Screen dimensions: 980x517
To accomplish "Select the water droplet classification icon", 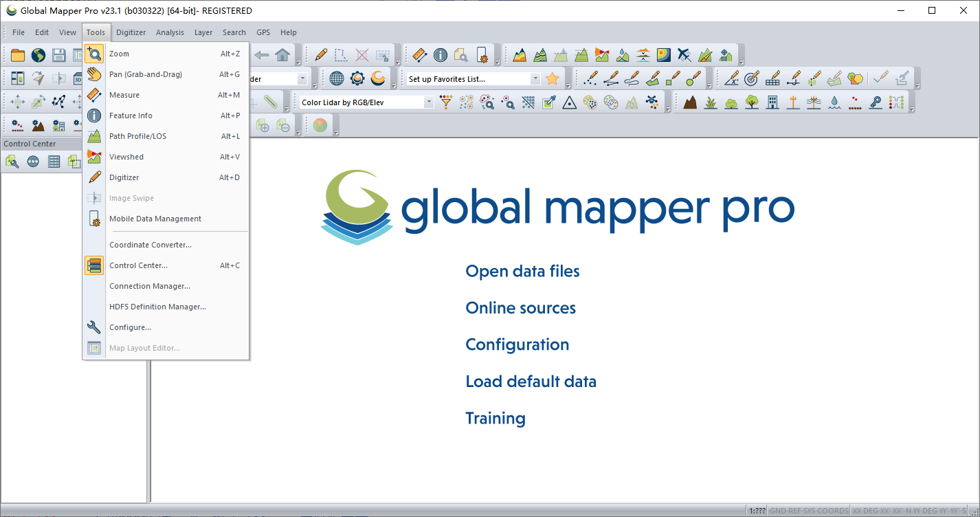I will point(834,102).
